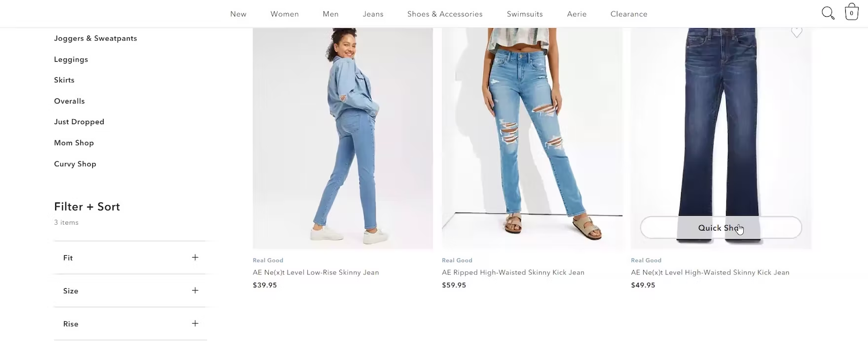The image size is (868, 343).
Task: Favorite the dark flare jean with heart icon
Action: (796, 32)
